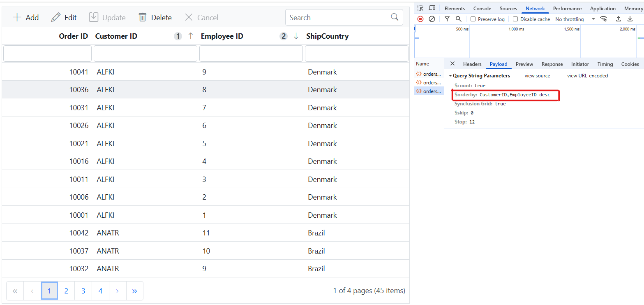Click the Add record plus icon
The height and width of the screenshot is (305, 644).
[x=16, y=17]
